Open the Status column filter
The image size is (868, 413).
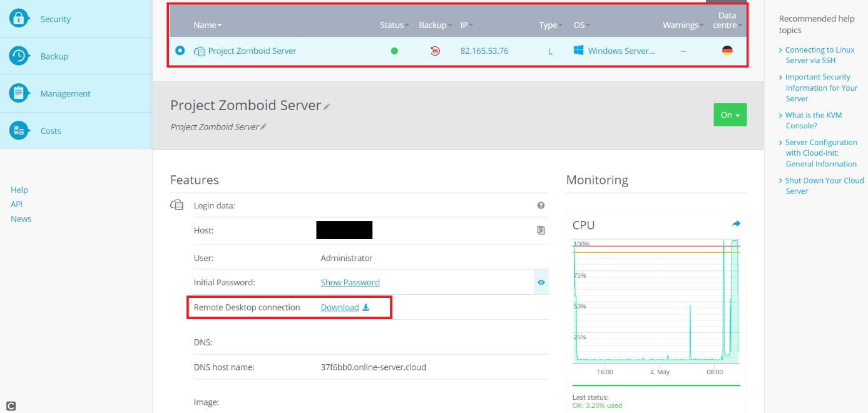point(394,25)
